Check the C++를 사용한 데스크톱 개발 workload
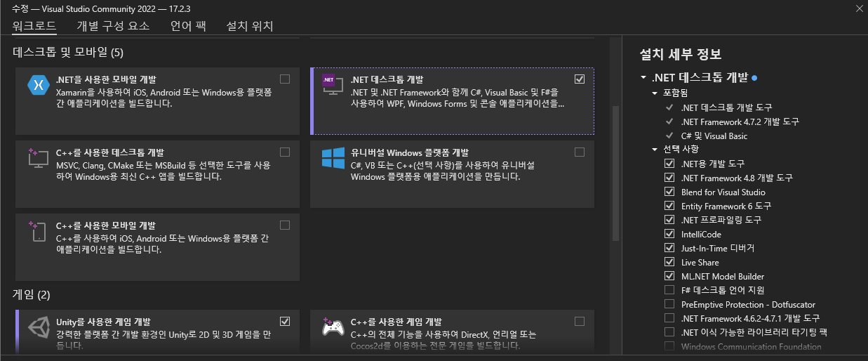The image size is (868, 361). tap(285, 152)
